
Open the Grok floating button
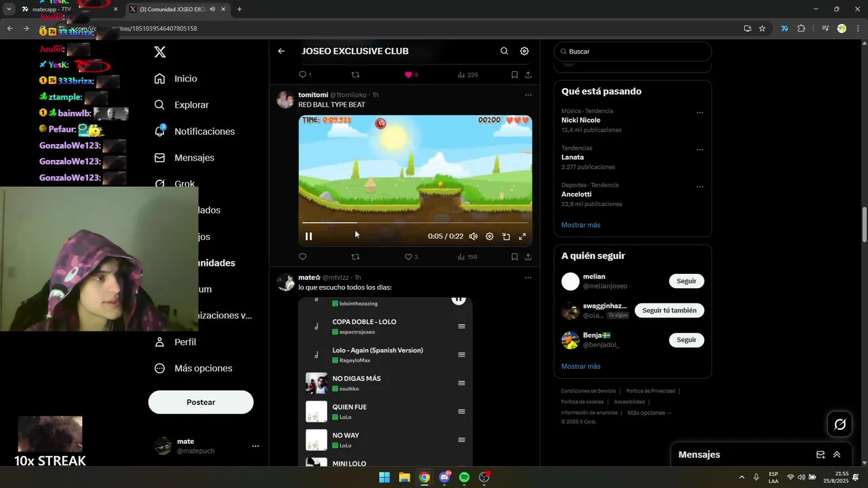click(x=840, y=424)
